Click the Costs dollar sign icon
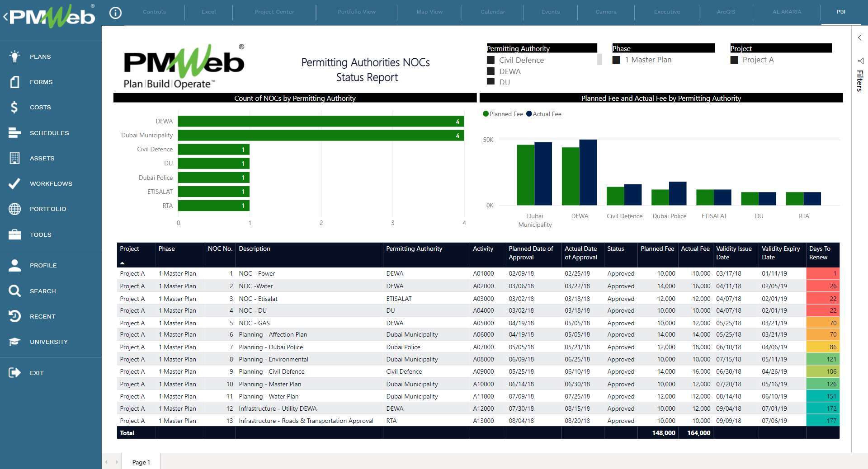 click(14, 107)
